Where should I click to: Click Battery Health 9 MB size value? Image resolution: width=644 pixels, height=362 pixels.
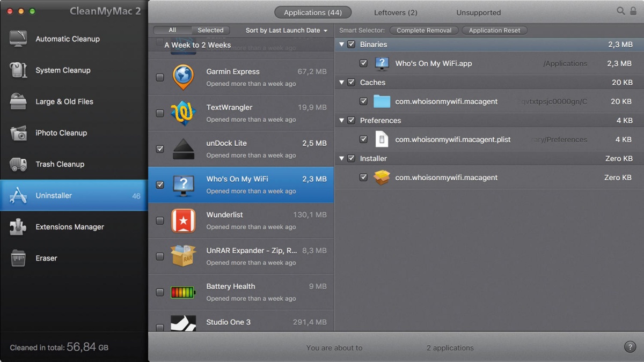pos(318,286)
